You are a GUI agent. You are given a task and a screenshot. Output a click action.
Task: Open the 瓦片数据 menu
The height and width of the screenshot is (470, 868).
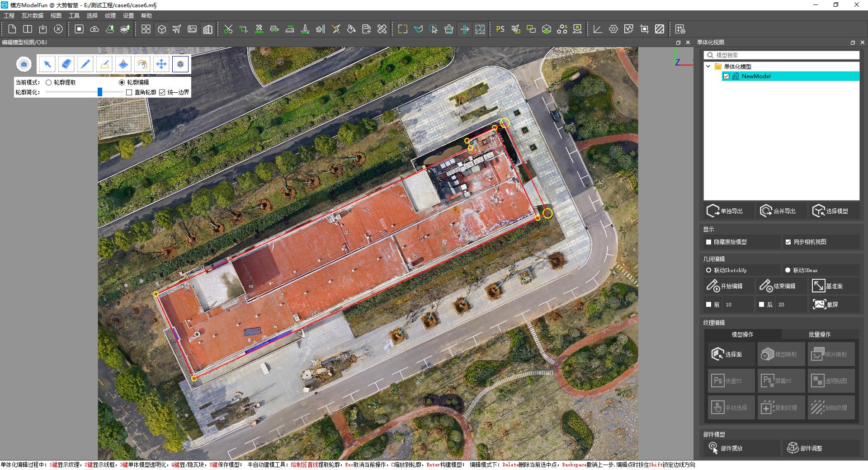[33, 15]
